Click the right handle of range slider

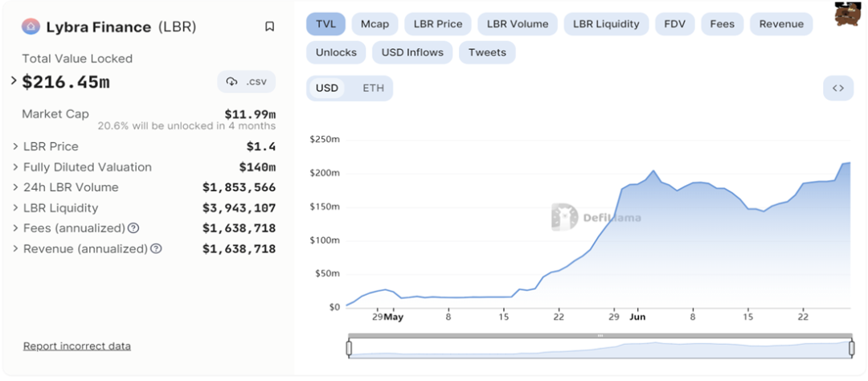pyautogui.click(x=851, y=347)
